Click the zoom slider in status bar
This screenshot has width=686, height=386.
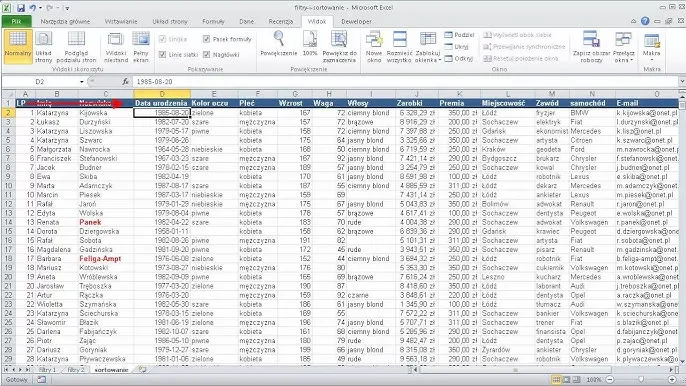pos(640,380)
